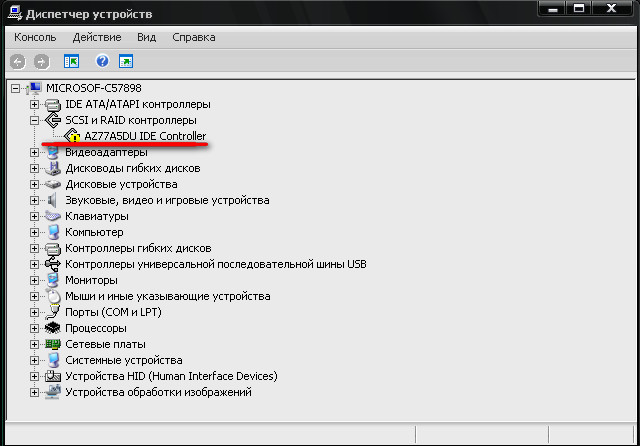Expand Звуковые, видео и игровые устройства
The image size is (640, 446).
pyautogui.click(x=34, y=200)
